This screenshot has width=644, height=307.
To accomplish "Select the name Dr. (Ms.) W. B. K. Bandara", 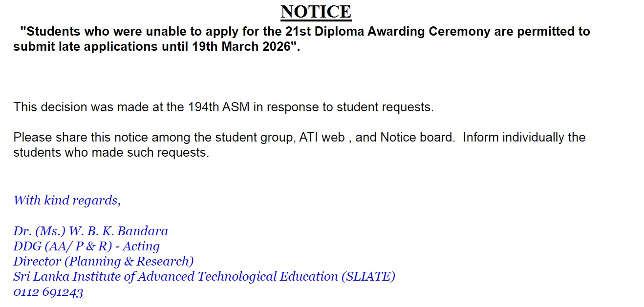I will (91, 231).
